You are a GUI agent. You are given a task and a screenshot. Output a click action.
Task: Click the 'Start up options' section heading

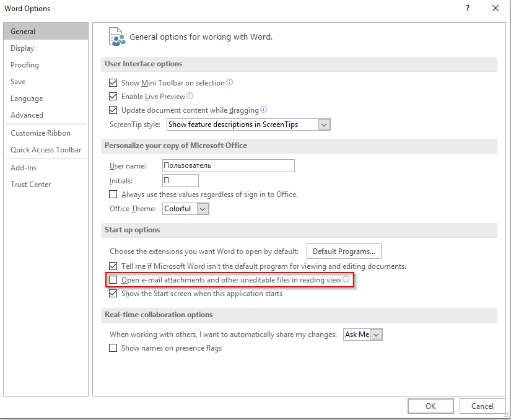[132, 230]
